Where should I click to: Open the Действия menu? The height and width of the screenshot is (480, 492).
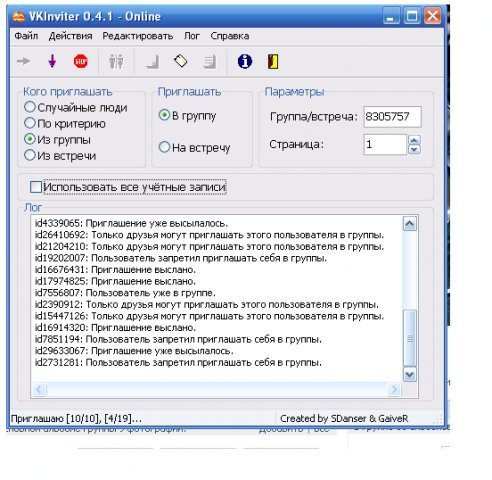click(x=70, y=36)
